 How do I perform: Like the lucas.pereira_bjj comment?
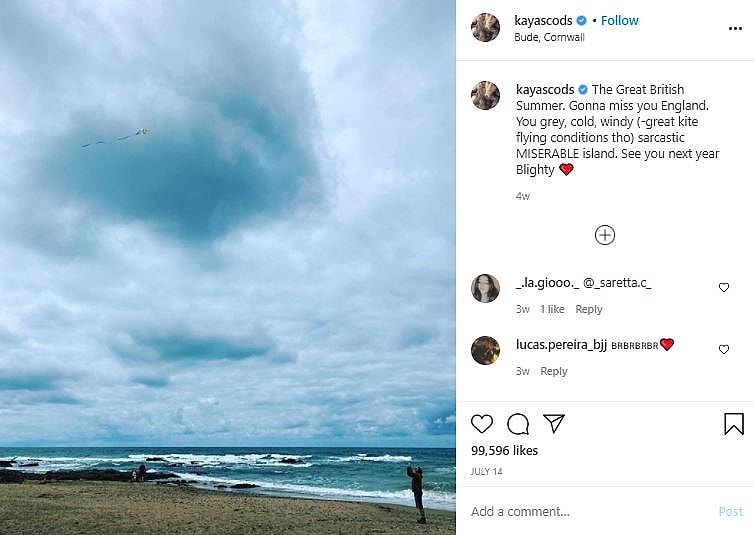coord(724,350)
